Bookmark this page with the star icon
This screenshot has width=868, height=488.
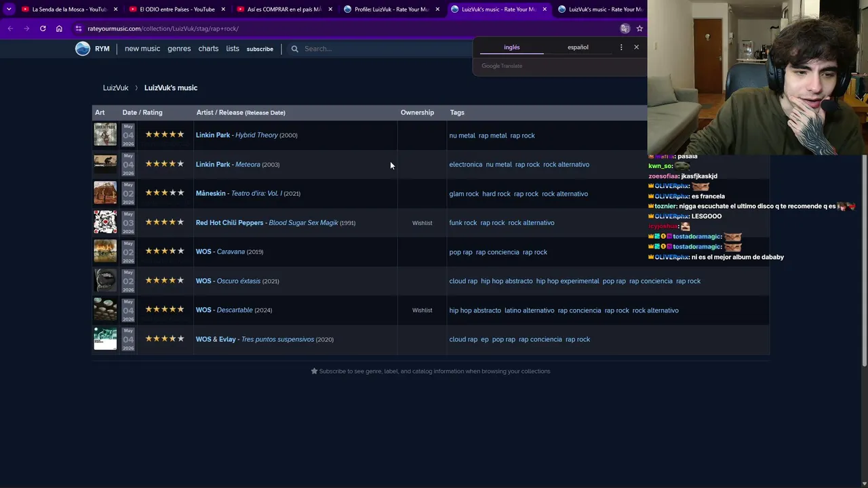tap(639, 28)
